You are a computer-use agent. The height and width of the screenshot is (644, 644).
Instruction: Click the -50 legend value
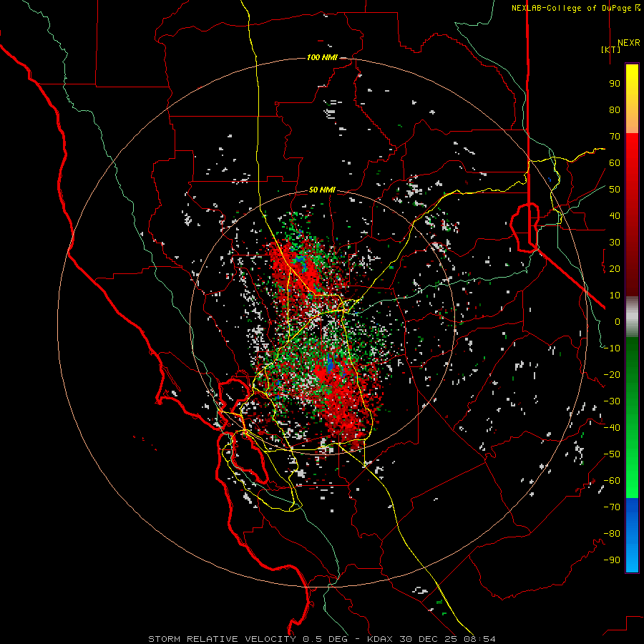tap(613, 454)
